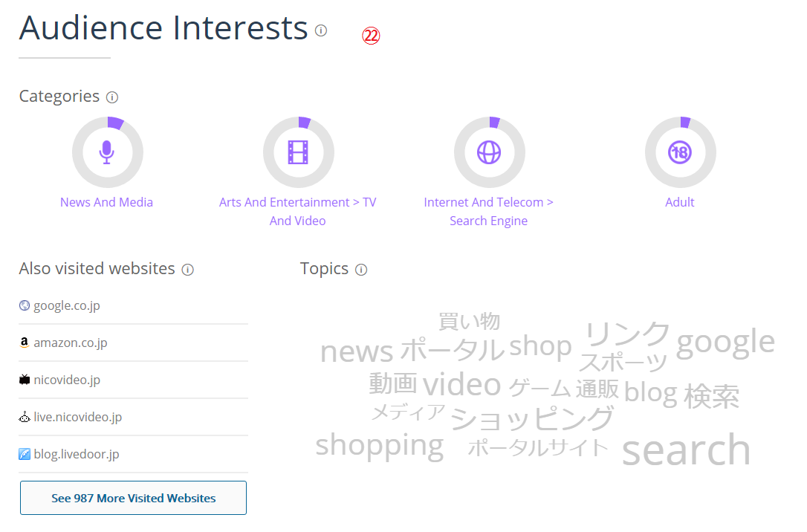Open Internet And Telecom > Search Engine link
This screenshot has height=532, width=807.
(488, 212)
